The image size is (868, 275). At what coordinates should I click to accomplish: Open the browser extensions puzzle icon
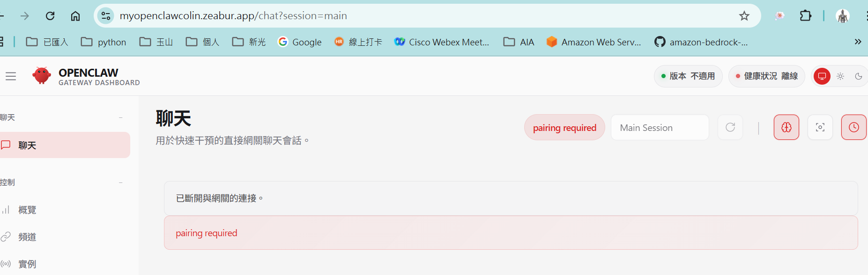click(x=805, y=16)
